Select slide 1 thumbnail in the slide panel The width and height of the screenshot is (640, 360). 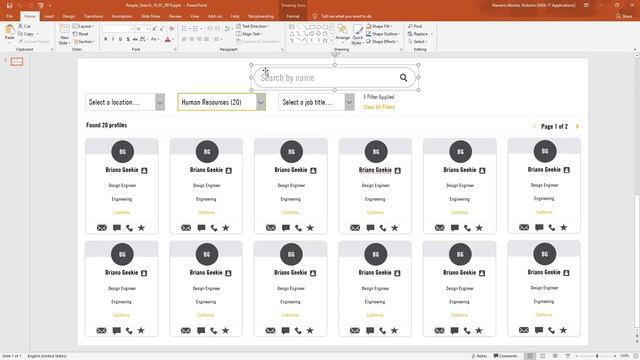17,62
